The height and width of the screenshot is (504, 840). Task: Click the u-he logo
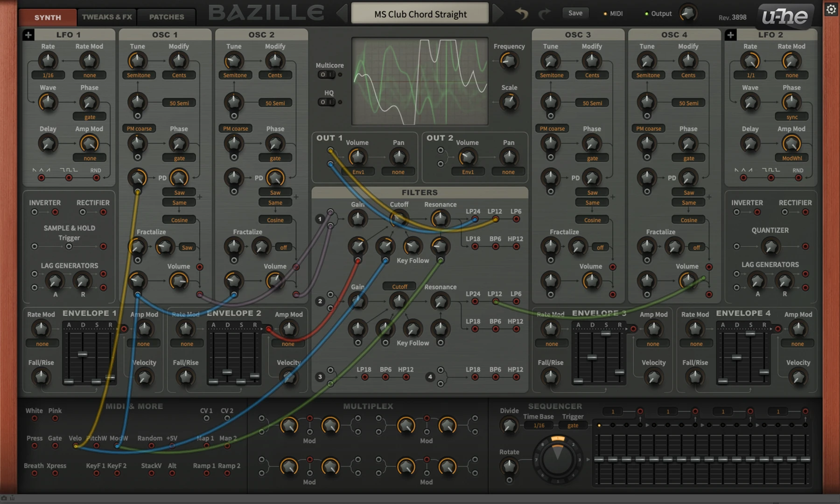click(x=784, y=16)
